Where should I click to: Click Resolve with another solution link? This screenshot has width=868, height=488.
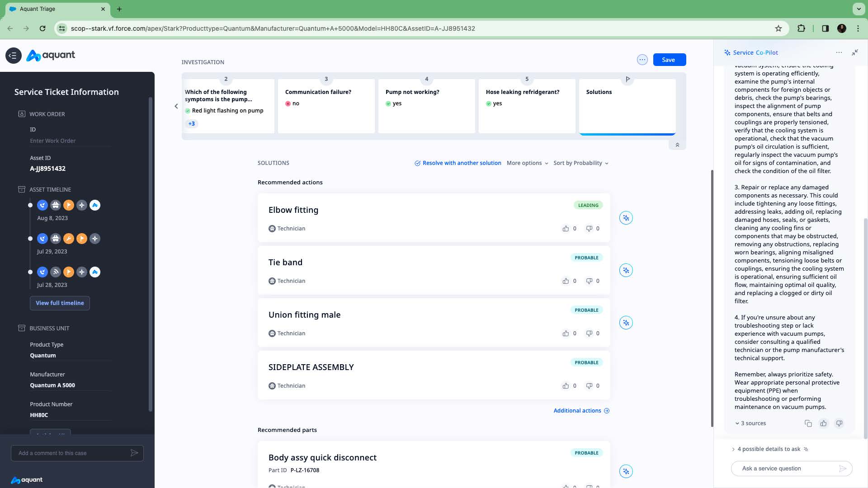tap(462, 163)
